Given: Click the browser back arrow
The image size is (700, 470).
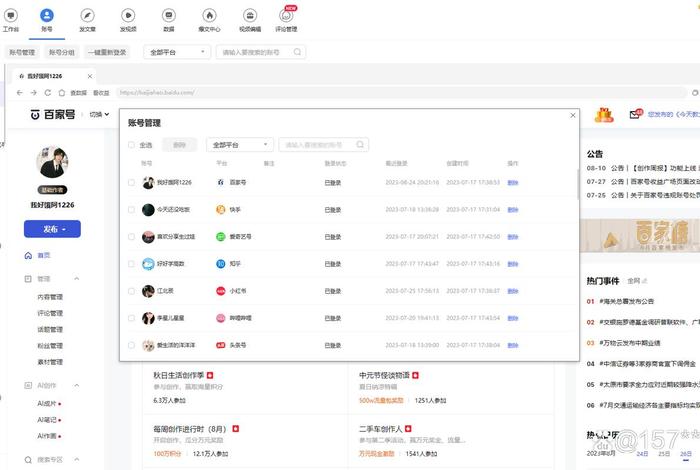Looking at the screenshot, I should point(19,93).
